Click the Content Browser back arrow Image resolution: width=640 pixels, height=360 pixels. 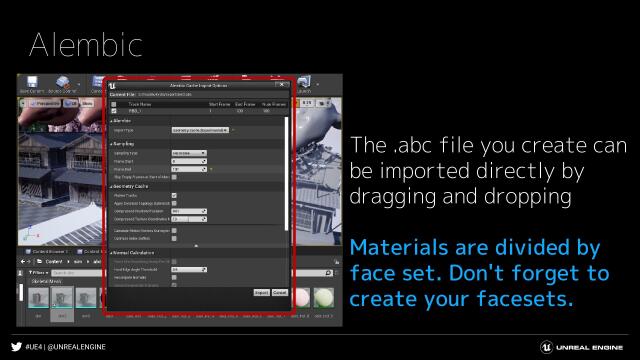23,262
